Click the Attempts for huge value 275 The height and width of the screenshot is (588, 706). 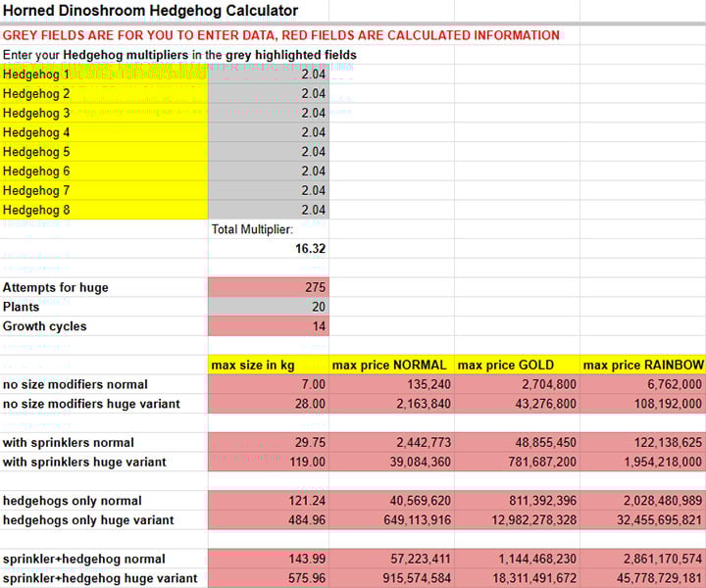pyautogui.click(x=269, y=287)
